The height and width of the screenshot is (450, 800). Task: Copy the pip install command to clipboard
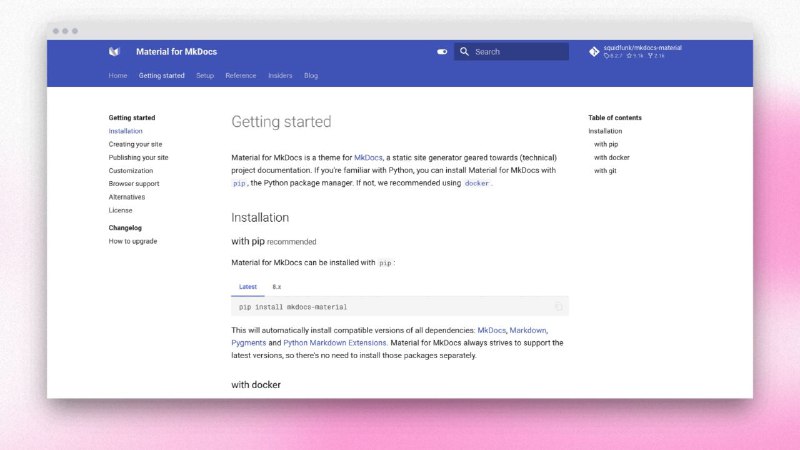pos(559,307)
